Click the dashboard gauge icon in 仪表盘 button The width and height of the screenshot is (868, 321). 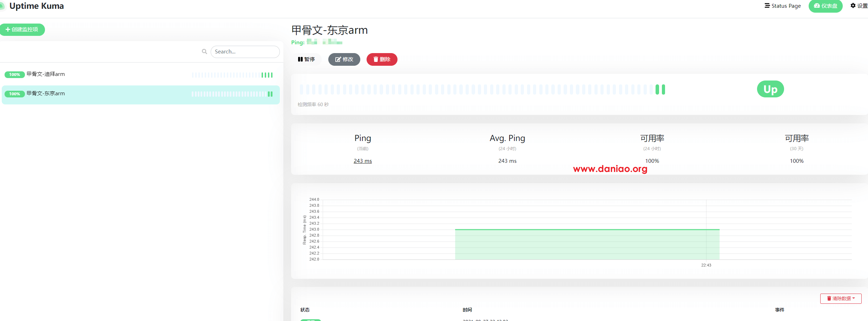tap(817, 6)
